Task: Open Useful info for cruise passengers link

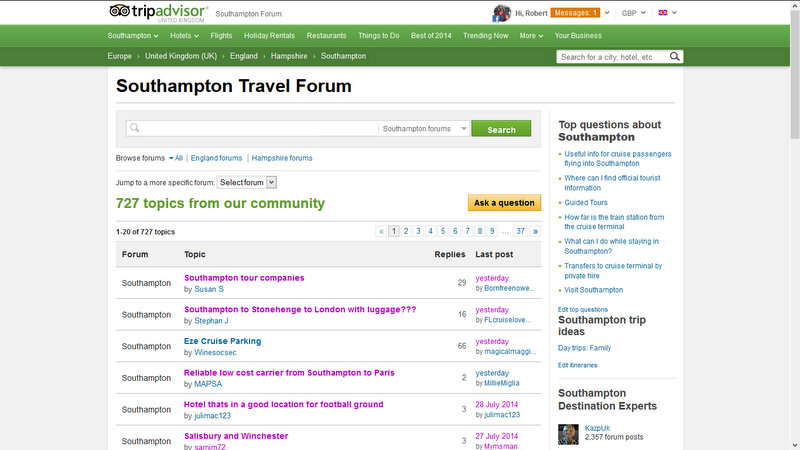Action: click(x=617, y=159)
